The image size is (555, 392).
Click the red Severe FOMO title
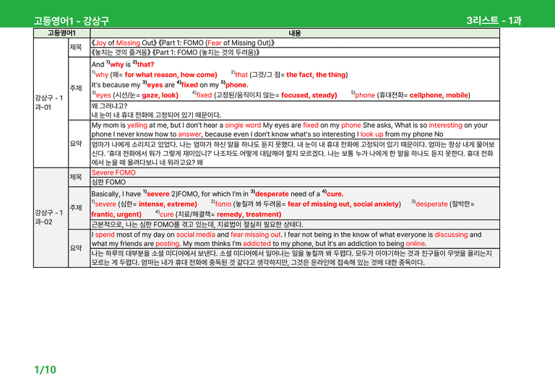coord(113,173)
